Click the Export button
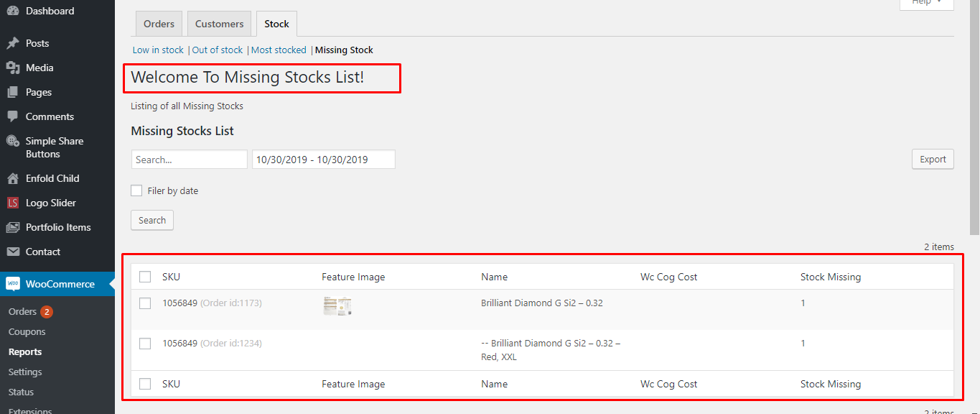The width and height of the screenshot is (980, 414). pyautogui.click(x=933, y=160)
